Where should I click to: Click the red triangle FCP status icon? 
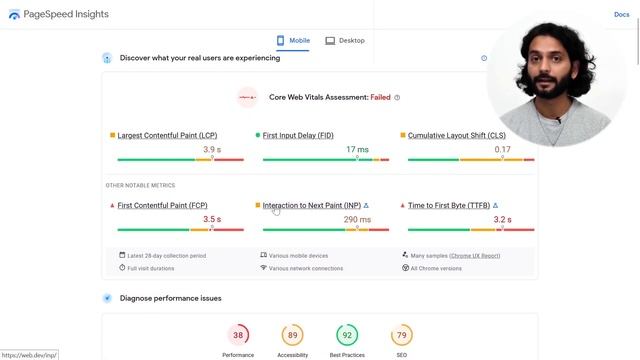click(x=112, y=205)
